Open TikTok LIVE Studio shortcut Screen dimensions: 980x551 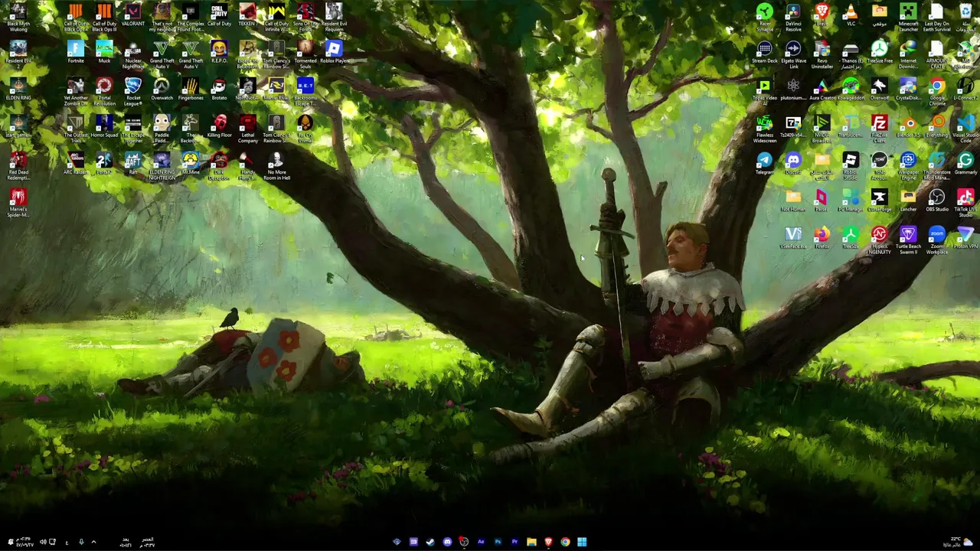click(965, 203)
